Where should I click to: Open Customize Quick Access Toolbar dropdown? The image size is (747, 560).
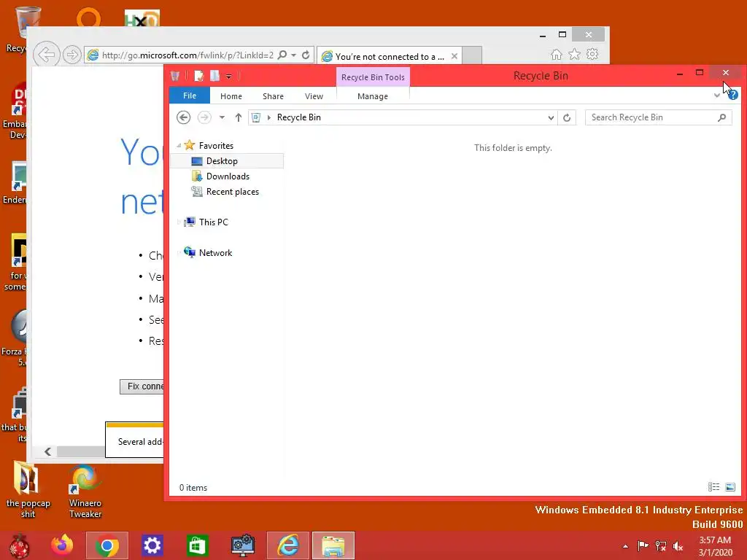point(228,76)
